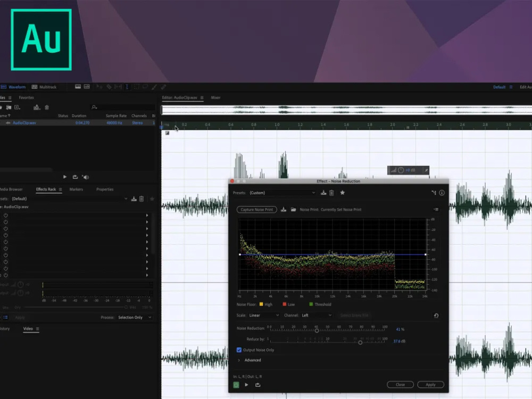Reset the noise reduction curve
The width and height of the screenshot is (532, 399).
coord(436,315)
